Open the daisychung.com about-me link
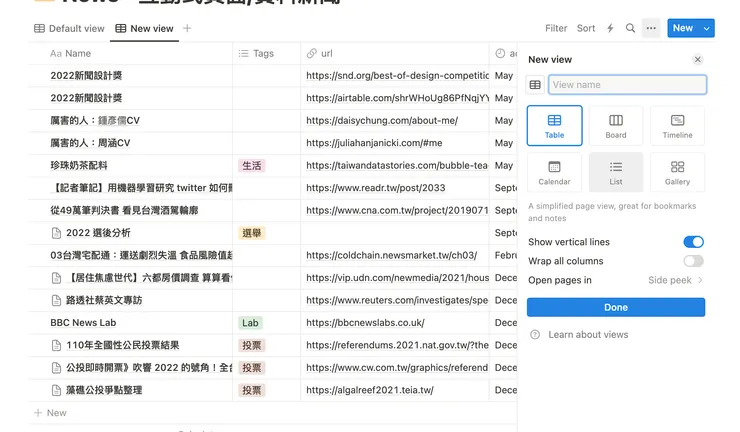Image resolution: width=740 pixels, height=432 pixels. point(382,120)
